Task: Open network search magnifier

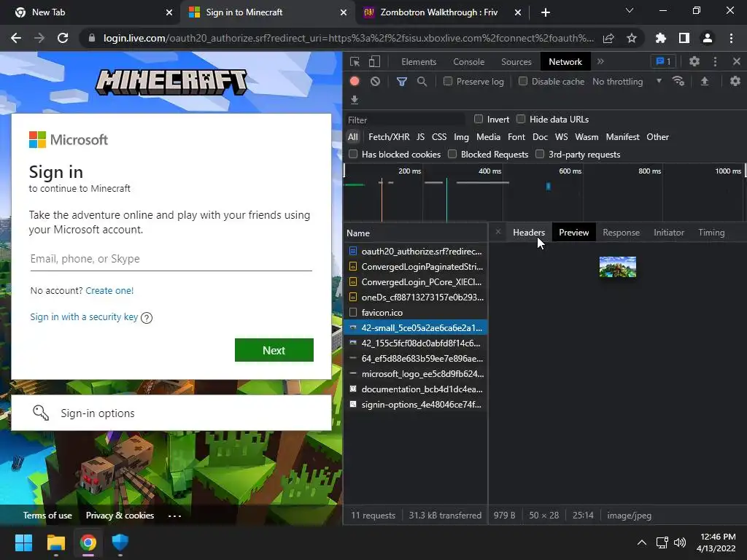Action: tap(422, 82)
